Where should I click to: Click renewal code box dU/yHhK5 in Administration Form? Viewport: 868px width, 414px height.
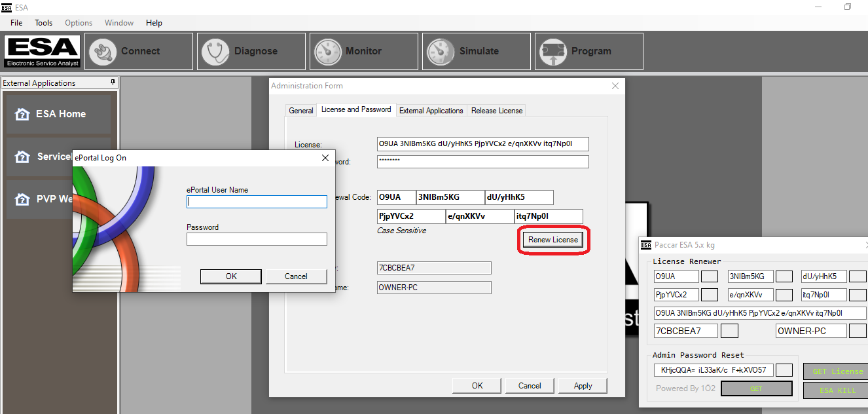coord(519,197)
